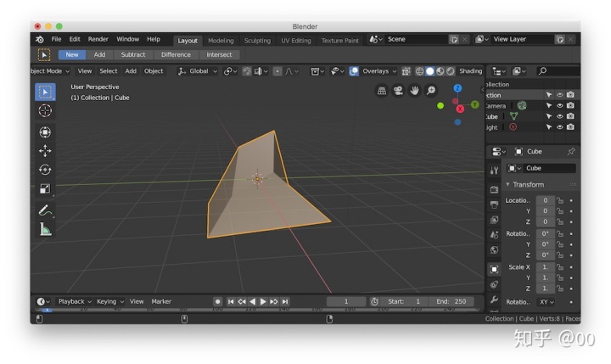Select the Transform tool in toolbar
The image size is (611, 364).
coord(45,132)
